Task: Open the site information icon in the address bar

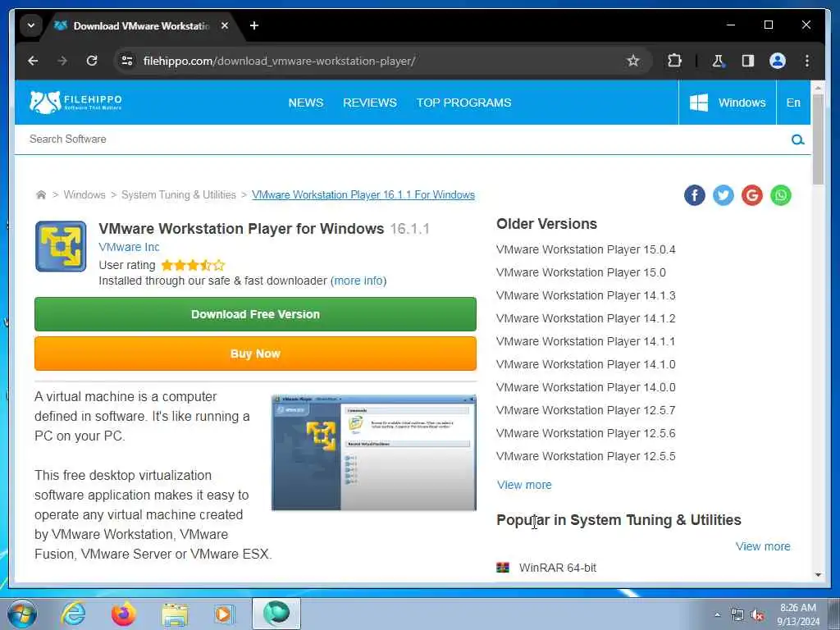Action: tap(127, 61)
